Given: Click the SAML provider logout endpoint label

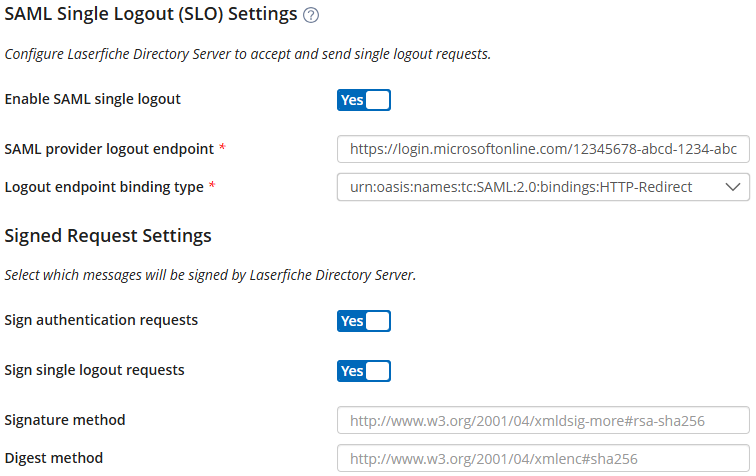Looking at the screenshot, I should click(x=109, y=149).
